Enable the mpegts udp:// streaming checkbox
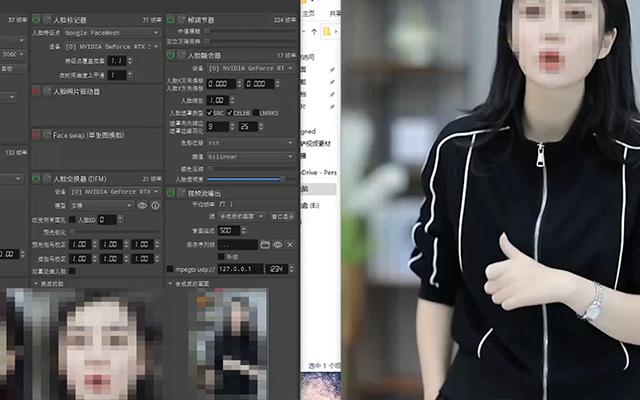 (169, 269)
